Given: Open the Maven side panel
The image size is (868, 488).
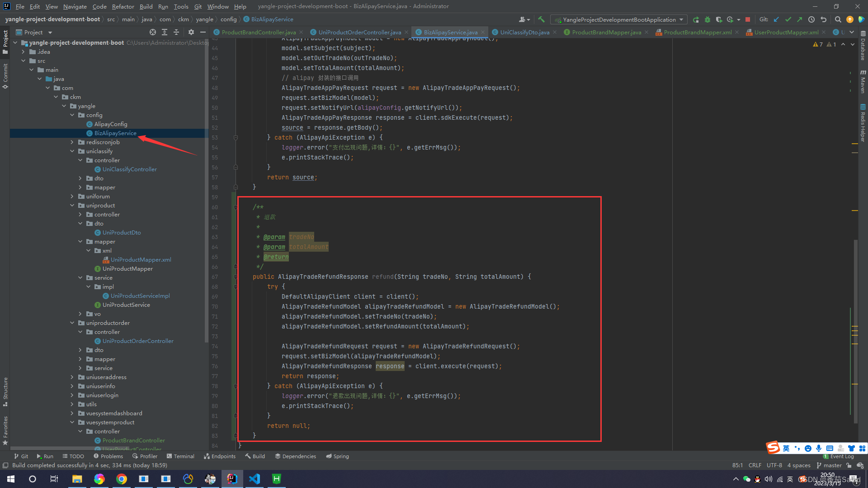Looking at the screenshot, I should 863,81.
